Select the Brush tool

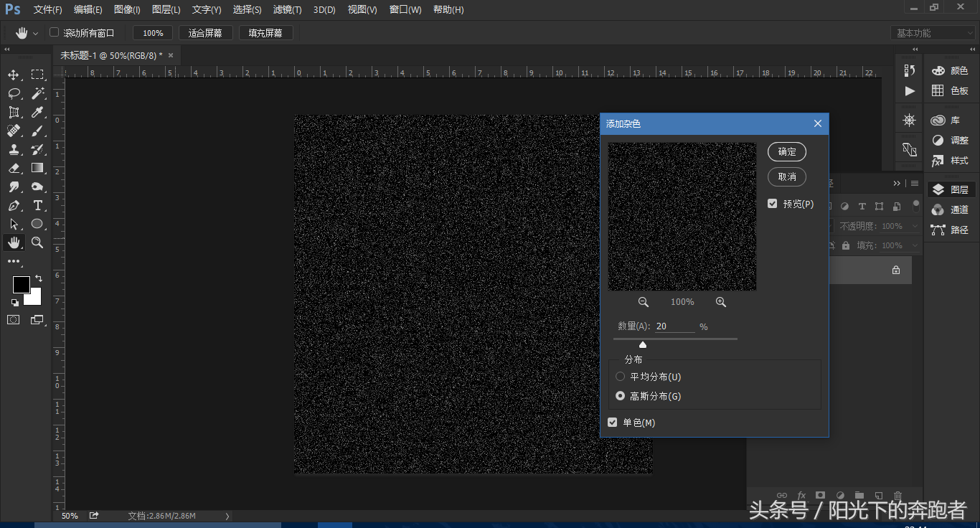click(x=37, y=131)
